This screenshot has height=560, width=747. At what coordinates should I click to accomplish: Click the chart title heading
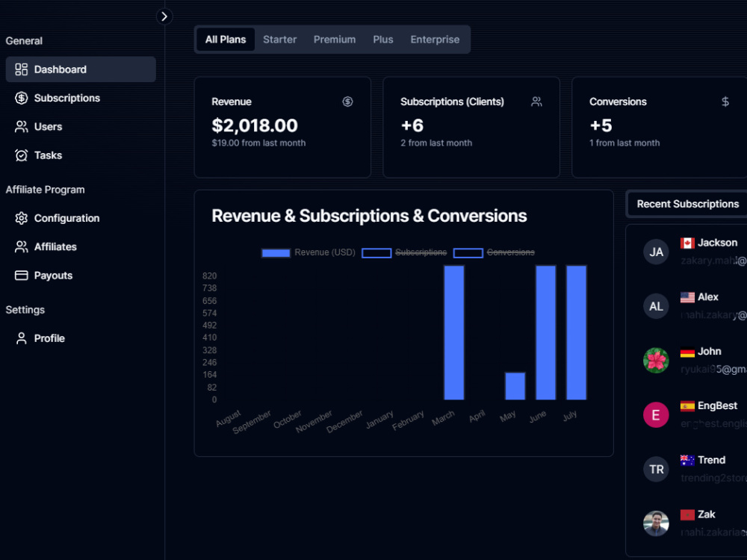point(369,216)
